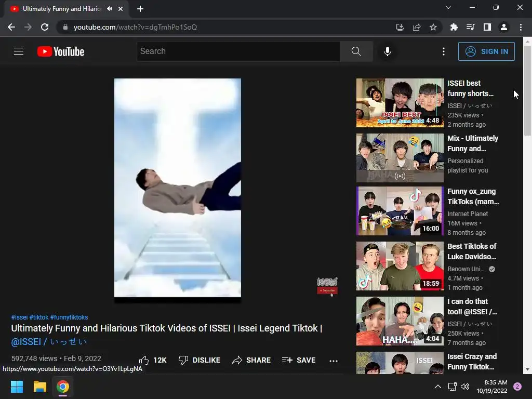
Task: Open the @ISSEI channel link in title
Action: (49, 342)
